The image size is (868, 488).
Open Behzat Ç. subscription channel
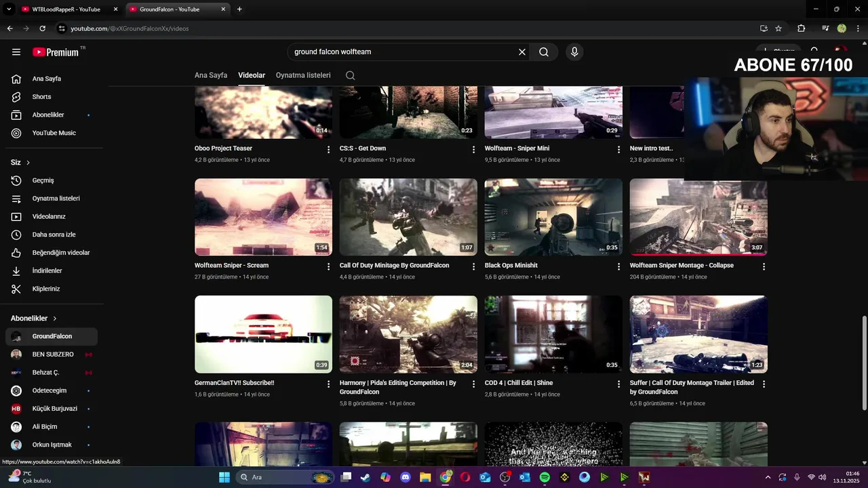click(52, 373)
